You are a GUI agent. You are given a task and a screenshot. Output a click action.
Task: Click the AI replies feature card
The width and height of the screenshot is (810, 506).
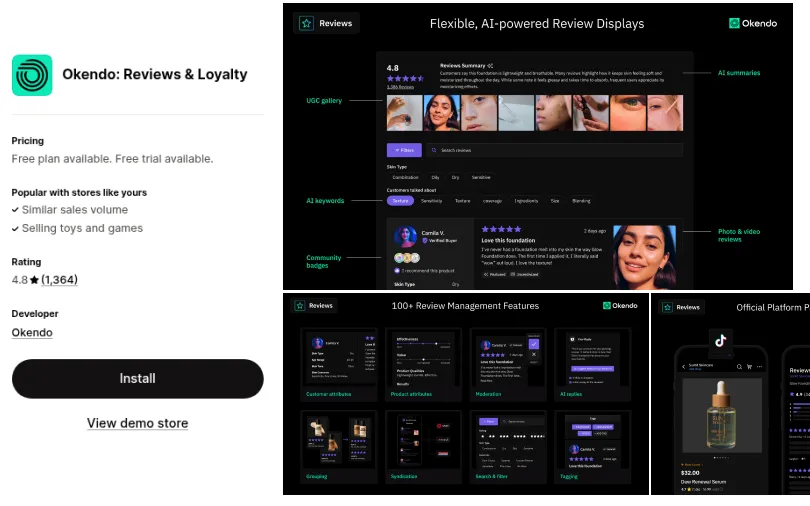pos(593,365)
